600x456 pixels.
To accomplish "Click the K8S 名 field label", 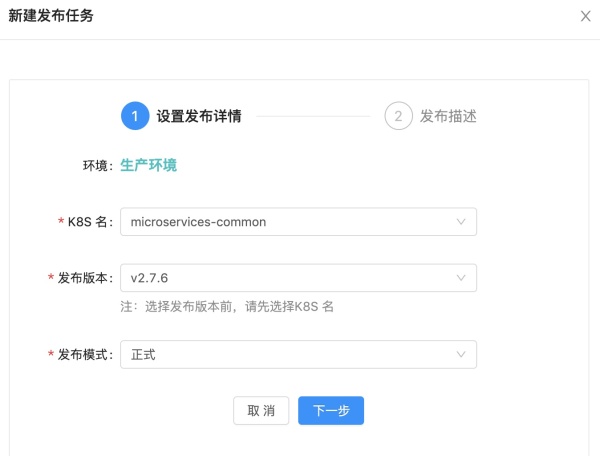I will coord(86,222).
